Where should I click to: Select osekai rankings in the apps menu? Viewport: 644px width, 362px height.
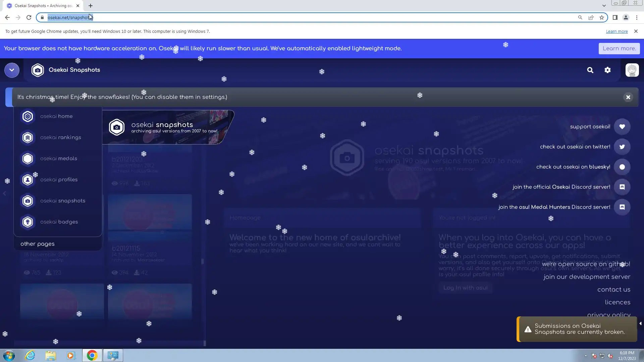coord(60,137)
